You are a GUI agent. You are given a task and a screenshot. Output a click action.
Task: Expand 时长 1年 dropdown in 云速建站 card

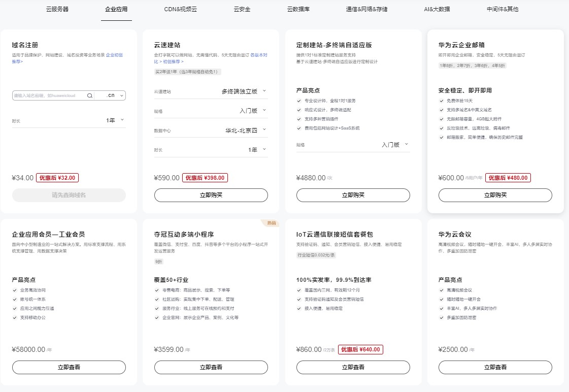tap(211, 150)
